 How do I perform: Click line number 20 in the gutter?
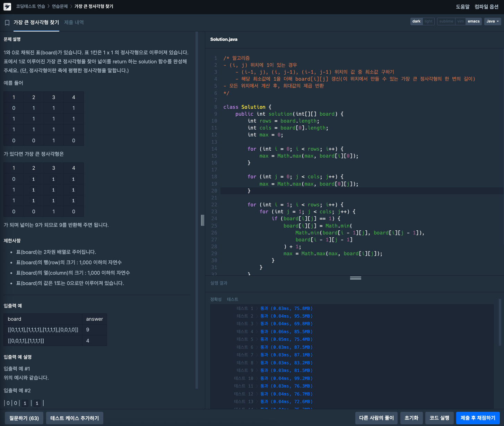point(214,191)
